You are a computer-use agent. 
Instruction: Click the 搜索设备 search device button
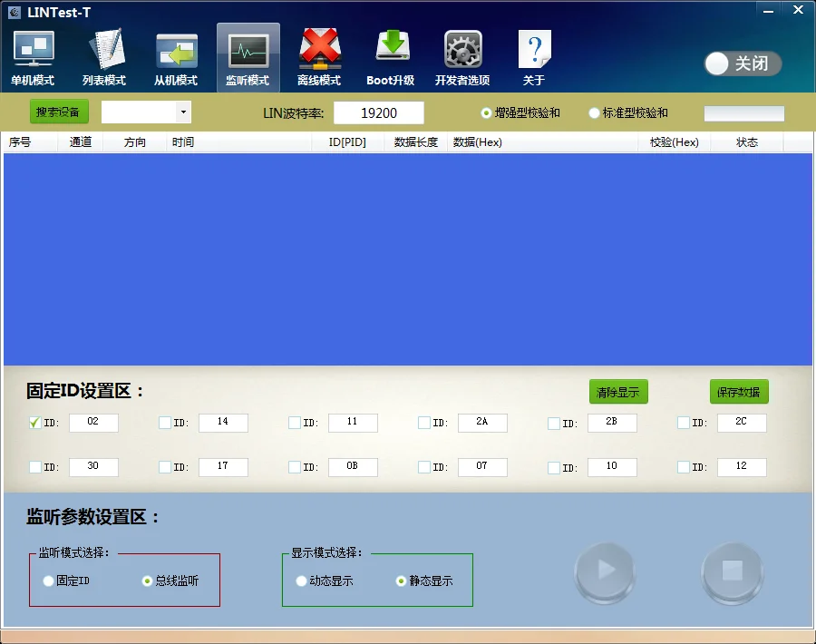click(x=59, y=112)
